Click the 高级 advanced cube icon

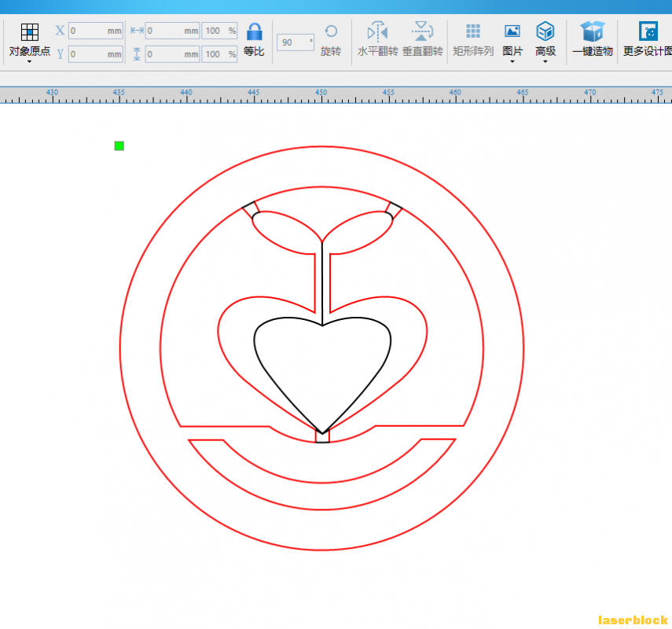pos(545,31)
